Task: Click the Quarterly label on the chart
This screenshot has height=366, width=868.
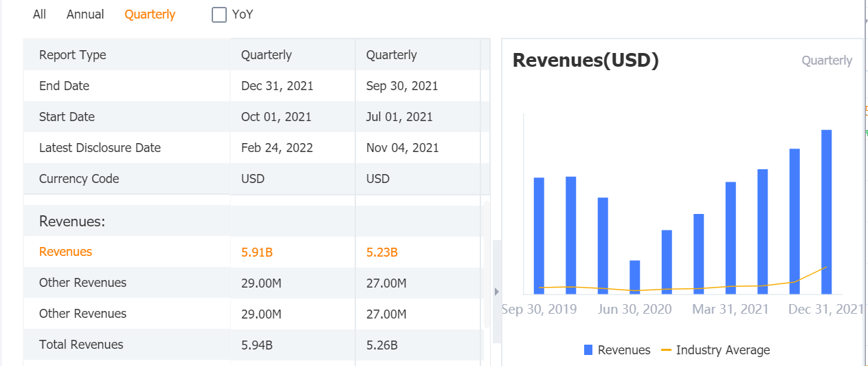Action: [x=827, y=61]
